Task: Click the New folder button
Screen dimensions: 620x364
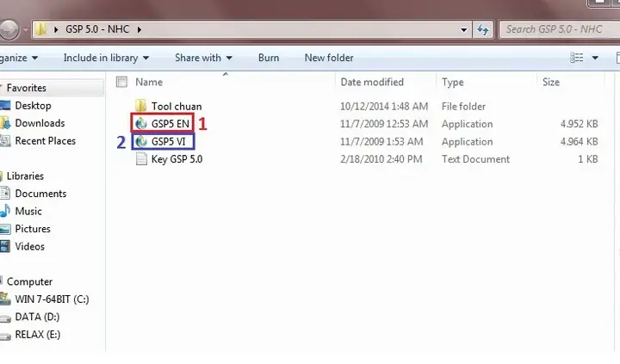Action: [329, 58]
